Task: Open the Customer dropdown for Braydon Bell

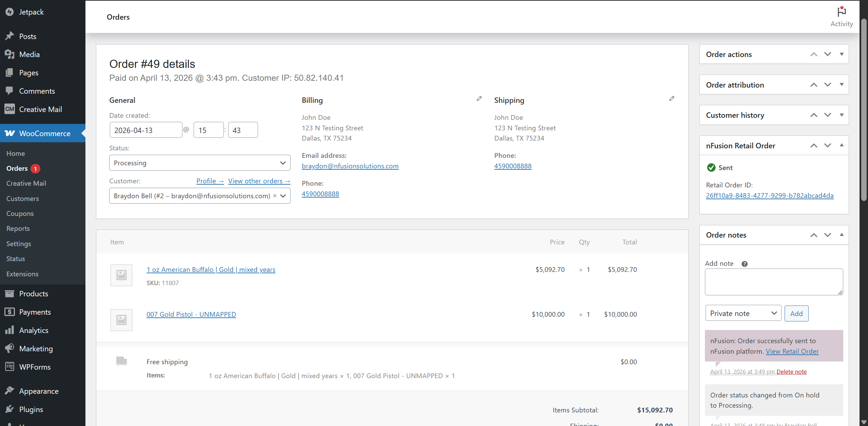Action: 200,196
